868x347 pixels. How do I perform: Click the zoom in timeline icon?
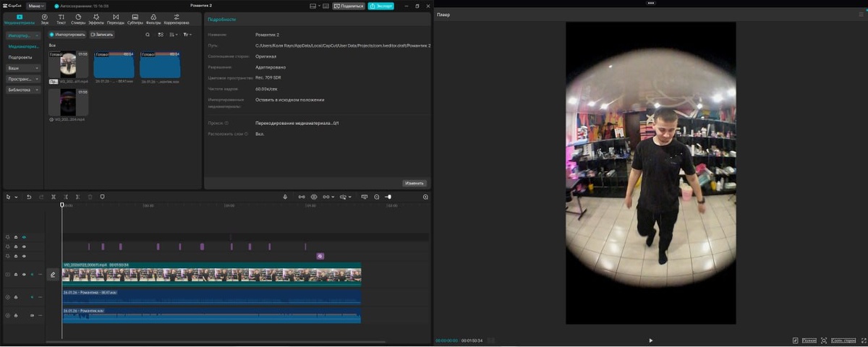[x=425, y=197]
